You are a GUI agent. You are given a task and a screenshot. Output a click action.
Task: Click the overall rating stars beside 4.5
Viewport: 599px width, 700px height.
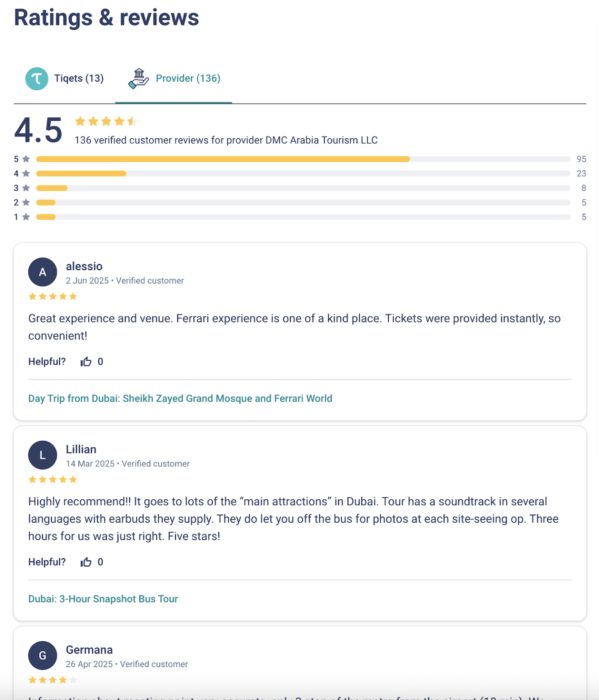[x=106, y=121]
